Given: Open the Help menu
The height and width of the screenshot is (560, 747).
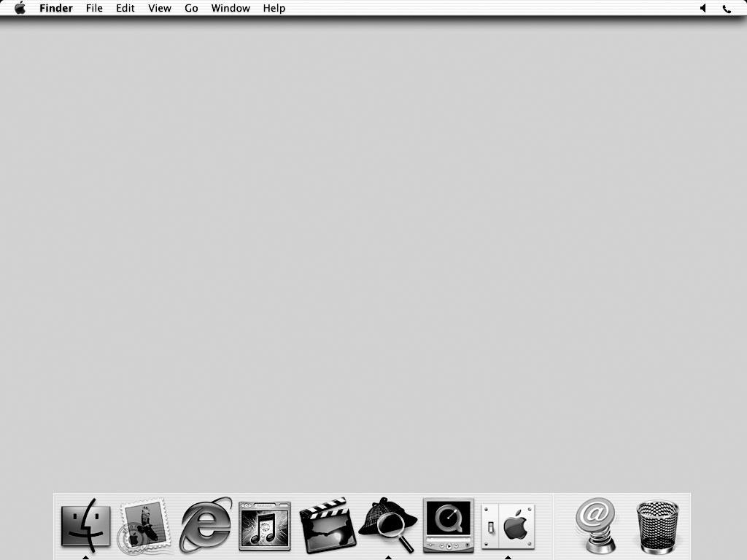Looking at the screenshot, I should [274, 8].
